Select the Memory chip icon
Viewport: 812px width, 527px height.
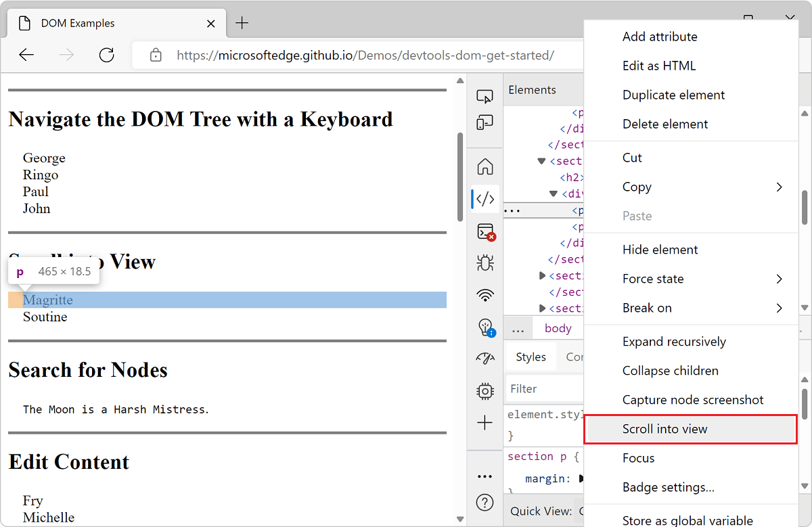pyautogui.click(x=484, y=390)
